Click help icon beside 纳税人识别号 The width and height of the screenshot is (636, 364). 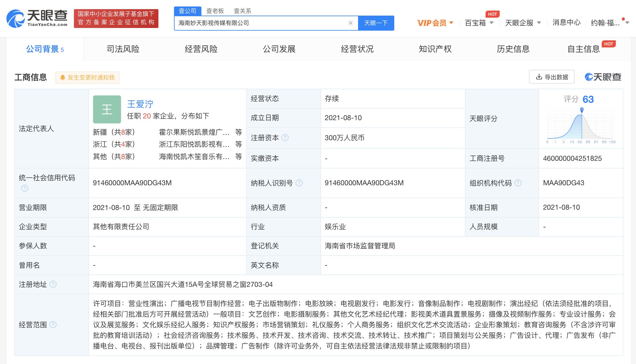pyautogui.click(x=299, y=183)
